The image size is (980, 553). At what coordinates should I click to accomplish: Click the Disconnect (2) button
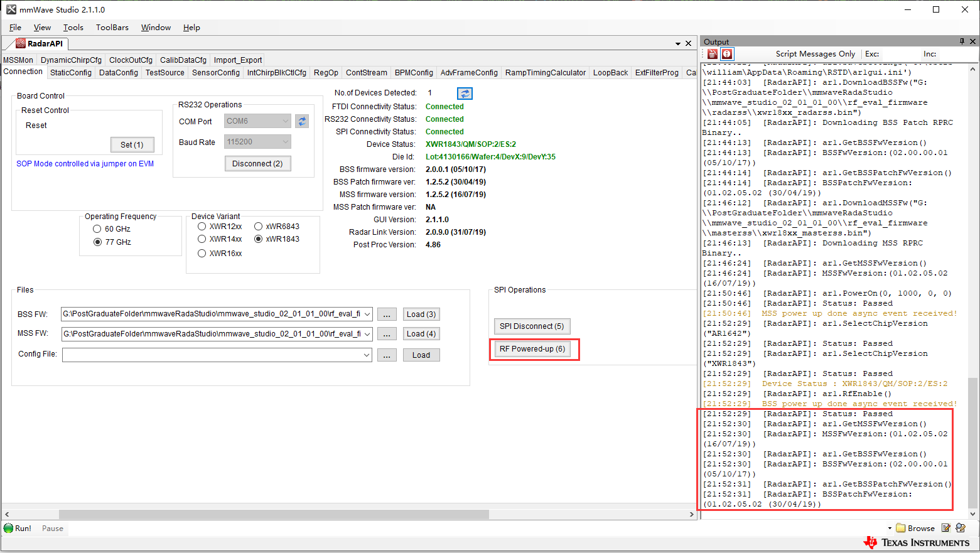click(257, 163)
